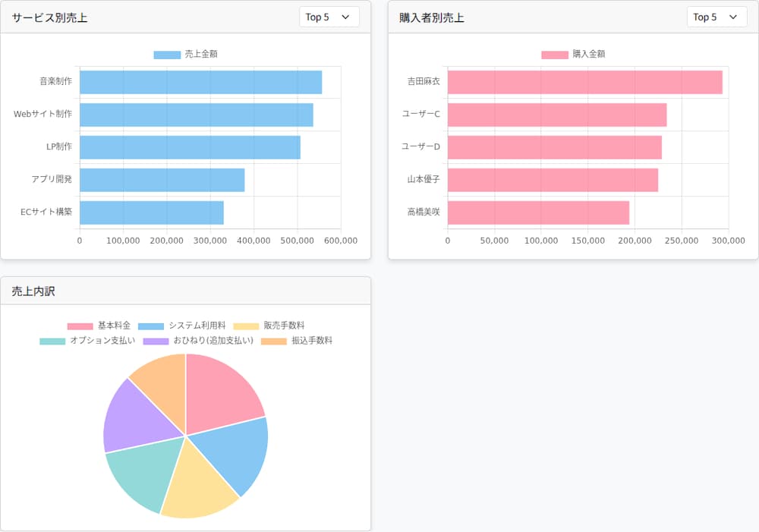Click the 売上内訳 panel title
The image size is (759, 532).
[x=33, y=291]
